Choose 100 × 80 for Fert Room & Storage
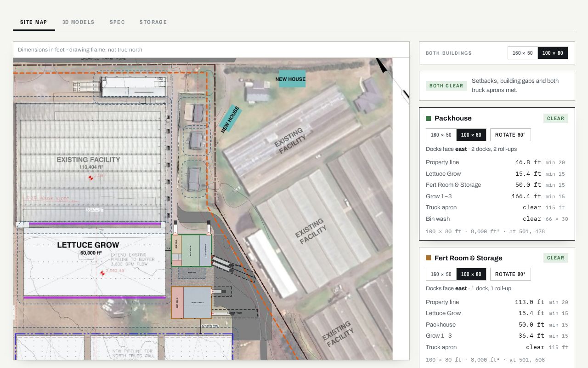Image resolution: width=588 pixels, height=368 pixels. tap(471, 274)
